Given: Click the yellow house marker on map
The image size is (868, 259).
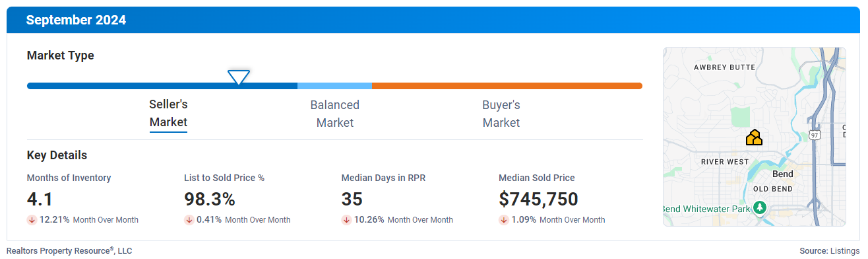Looking at the screenshot, I should tap(754, 137).
